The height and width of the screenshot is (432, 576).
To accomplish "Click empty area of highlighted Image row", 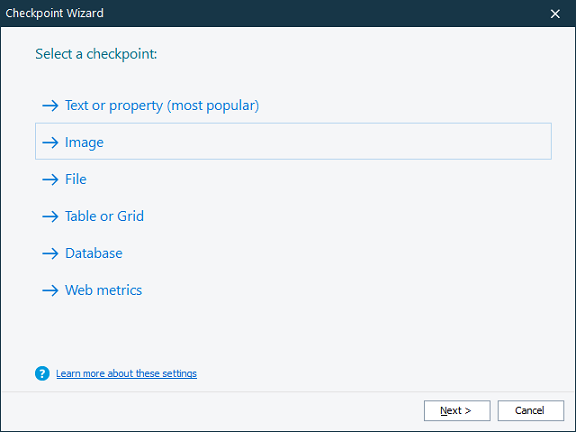I will (x=327, y=142).
